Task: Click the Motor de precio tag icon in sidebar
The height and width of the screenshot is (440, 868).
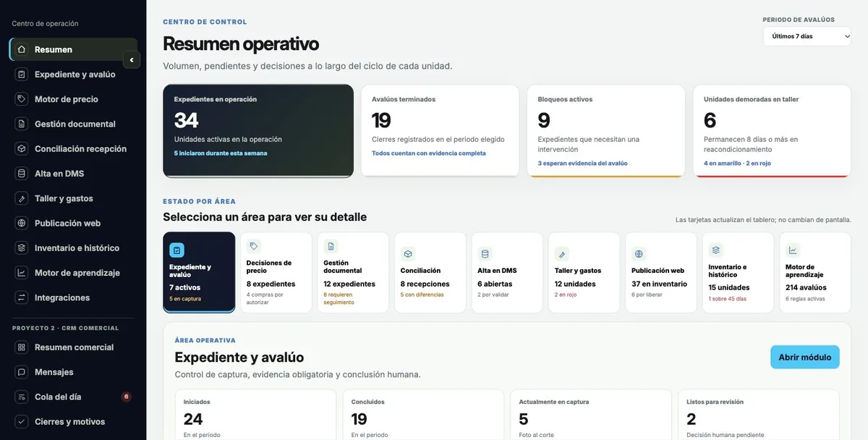Action: pyautogui.click(x=21, y=99)
